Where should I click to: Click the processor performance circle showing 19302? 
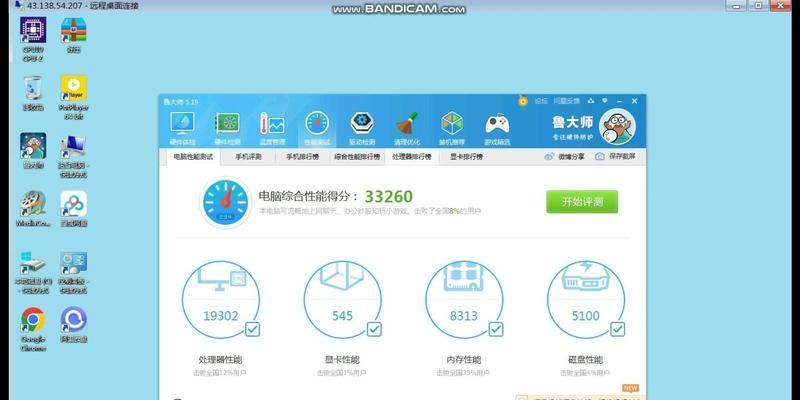(220, 300)
